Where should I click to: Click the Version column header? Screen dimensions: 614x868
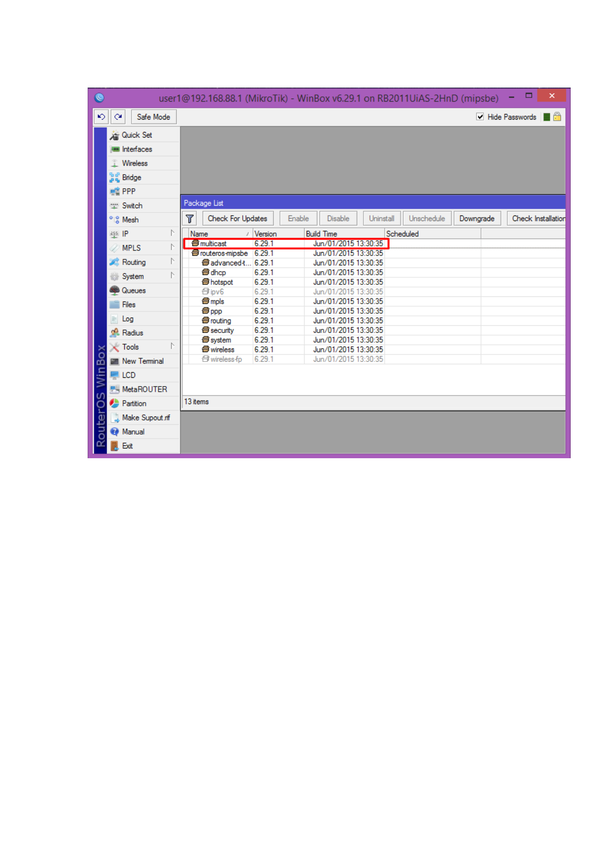(278, 234)
